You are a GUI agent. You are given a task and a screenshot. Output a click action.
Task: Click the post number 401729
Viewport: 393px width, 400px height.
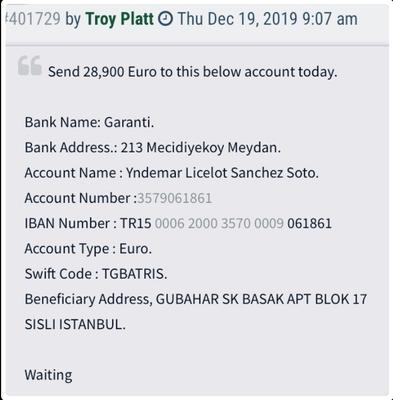click(33, 19)
